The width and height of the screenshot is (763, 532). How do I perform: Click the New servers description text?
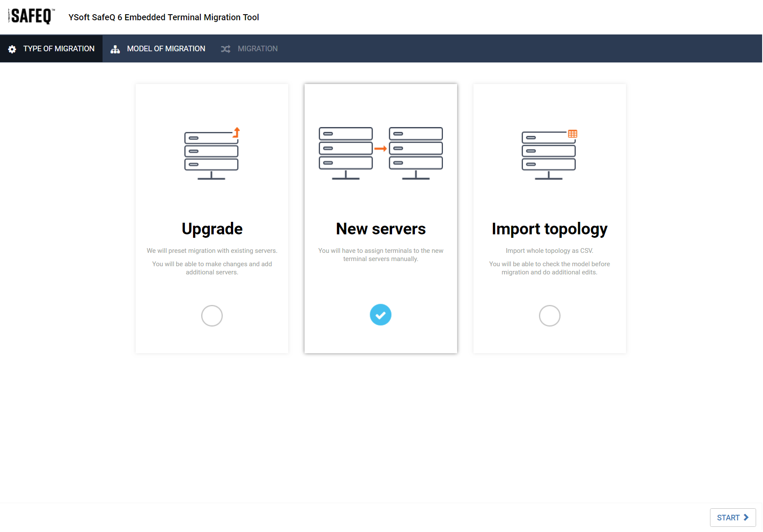point(380,255)
